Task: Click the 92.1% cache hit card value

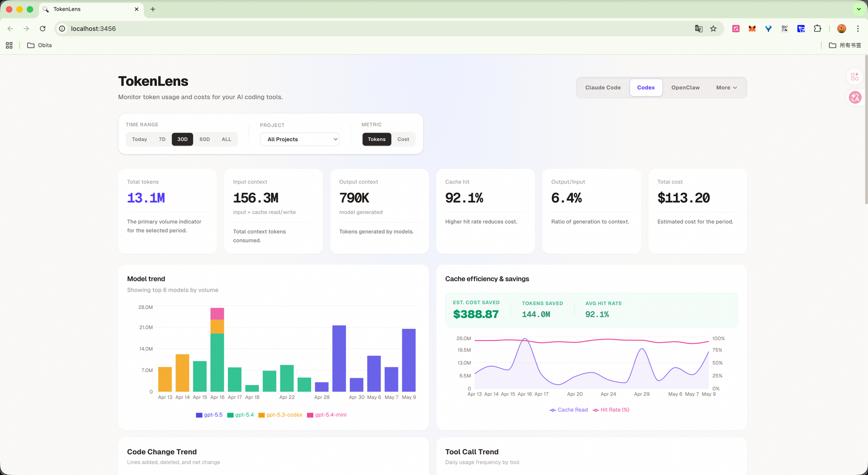Action: 464,198
